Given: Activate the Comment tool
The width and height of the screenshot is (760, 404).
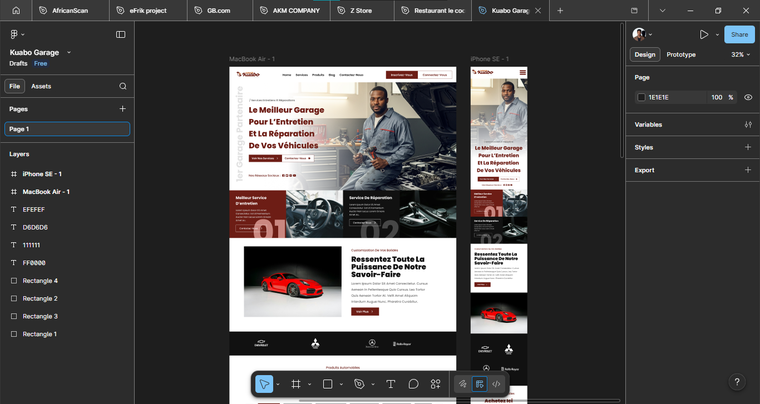Looking at the screenshot, I should [413, 384].
